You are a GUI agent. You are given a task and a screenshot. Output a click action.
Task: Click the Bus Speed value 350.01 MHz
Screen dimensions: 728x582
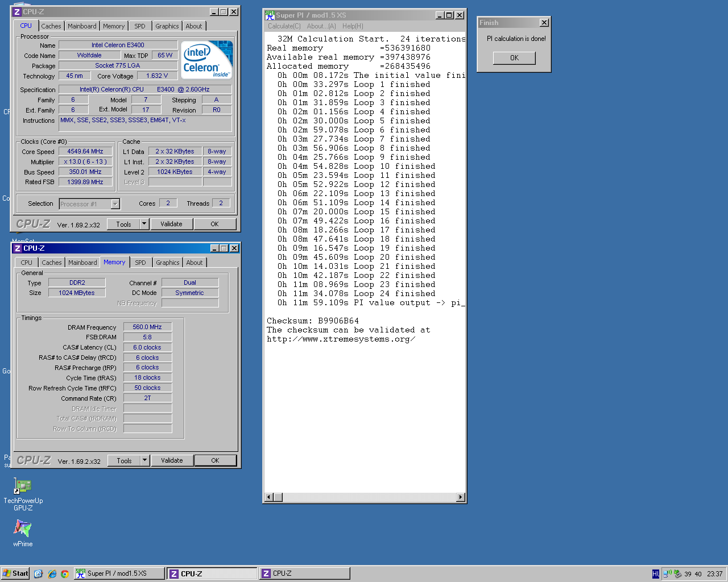tap(85, 172)
